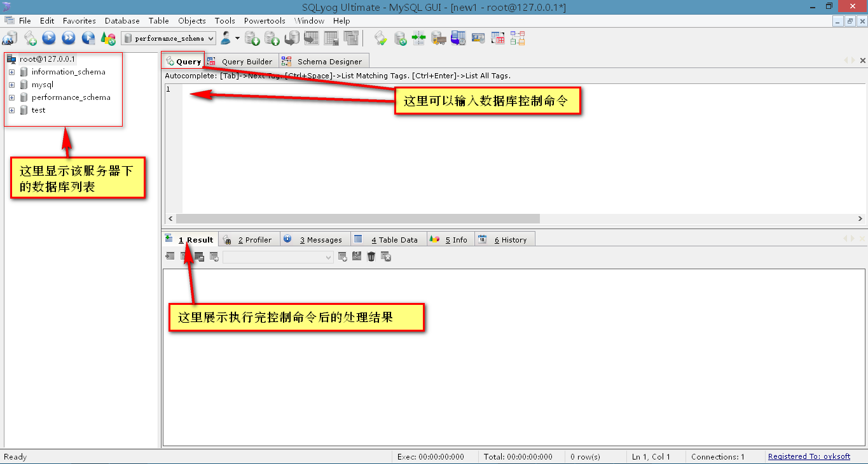Screen dimensions: 868x464
Task: Open the Database menu
Action: pos(122,21)
